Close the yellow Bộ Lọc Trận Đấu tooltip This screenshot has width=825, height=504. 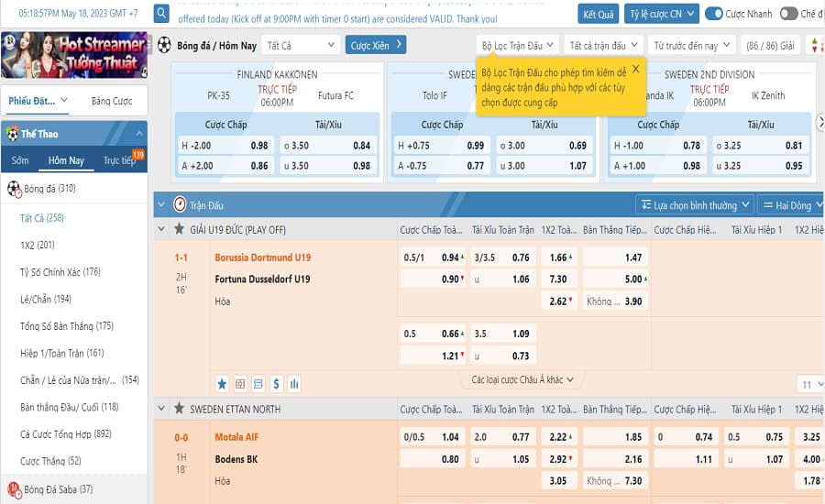click(635, 69)
